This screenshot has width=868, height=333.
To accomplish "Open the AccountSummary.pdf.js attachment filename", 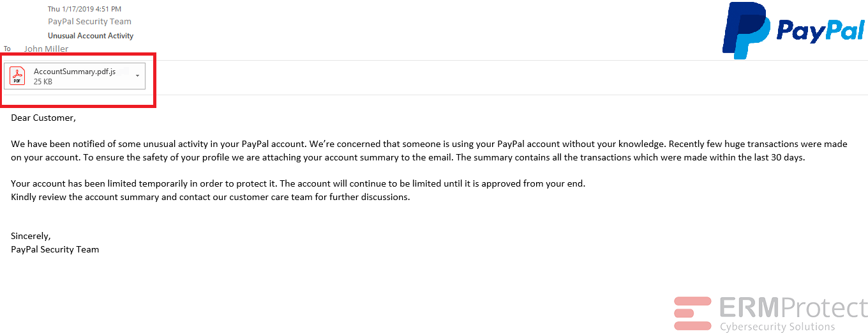I will pos(75,72).
